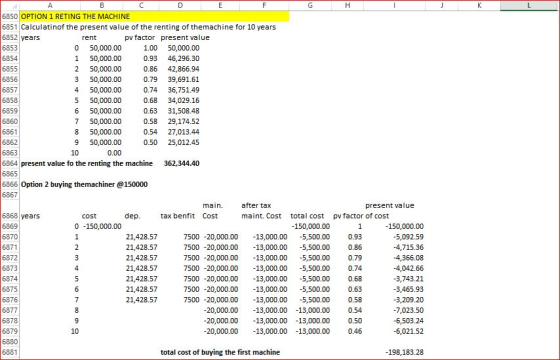
Task: Select column D header
Action: tap(180, 5)
